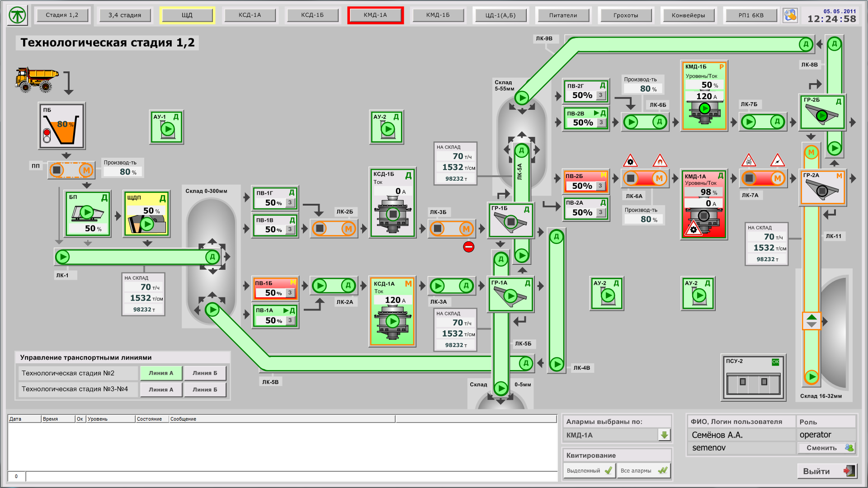Click the user settings icon near the clock
The height and width of the screenshot is (488, 868).
click(790, 15)
